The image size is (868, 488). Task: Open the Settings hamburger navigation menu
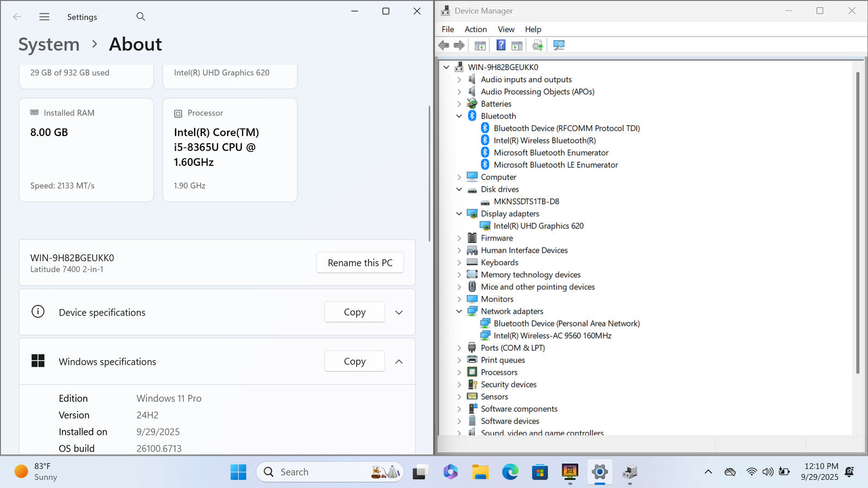coord(44,17)
